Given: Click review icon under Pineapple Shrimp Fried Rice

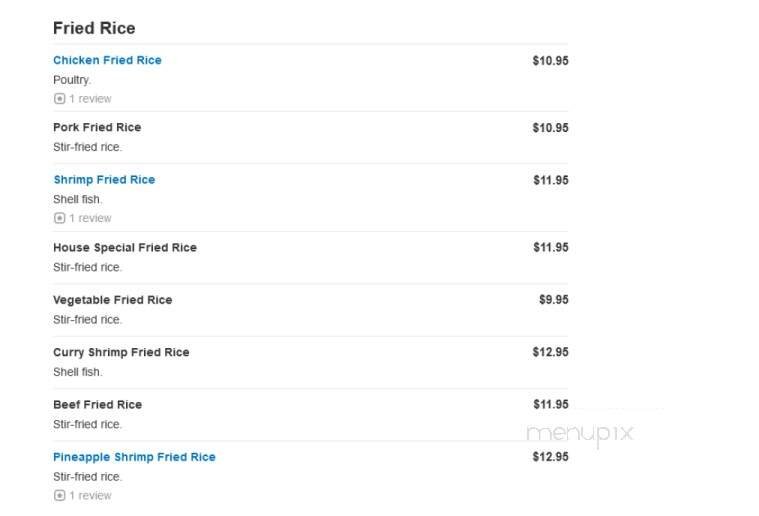Looking at the screenshot, I should coord(59,496).
